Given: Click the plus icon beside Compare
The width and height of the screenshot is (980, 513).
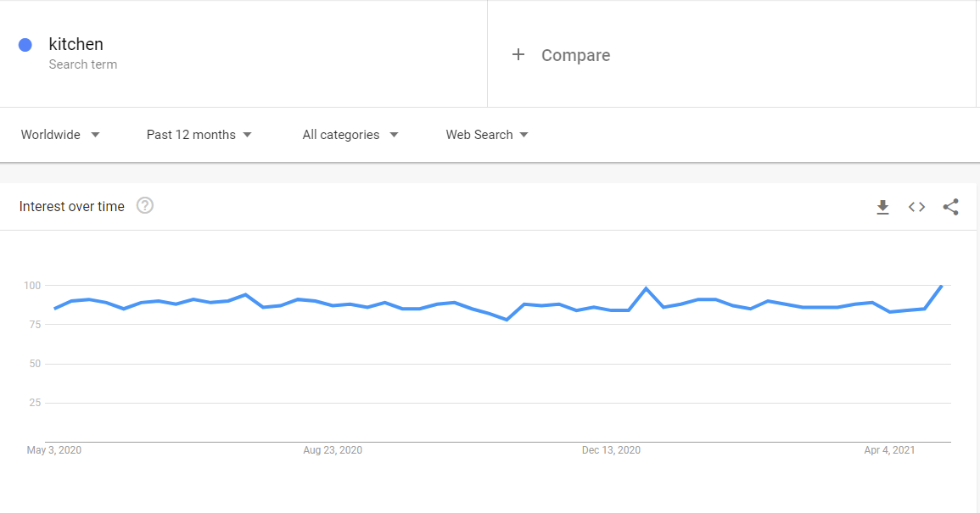Looking at the screenshot, I should pyautogui.click(x=518, y=55).
